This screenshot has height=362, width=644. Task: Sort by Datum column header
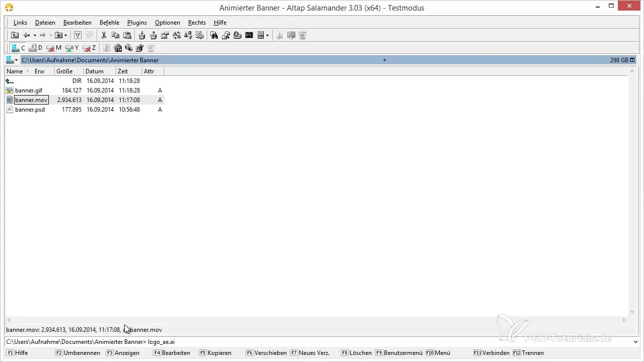[x=100, y=71]
